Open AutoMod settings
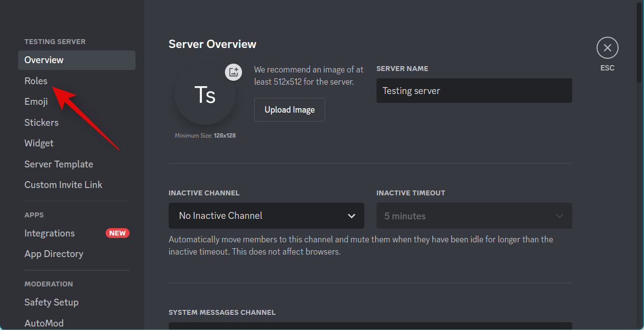This screenshot has height=330, width=644. coord(44,323)
